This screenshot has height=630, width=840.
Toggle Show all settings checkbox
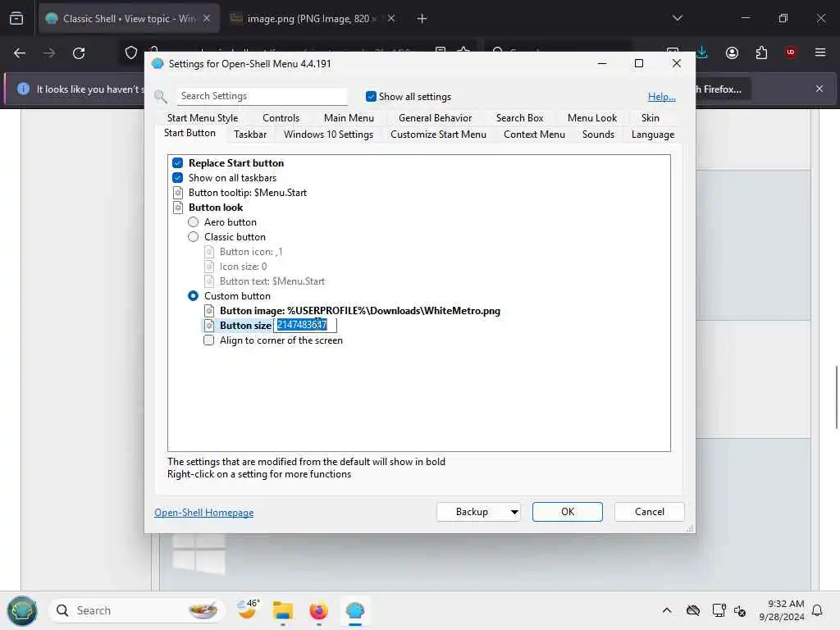(371, 97)
